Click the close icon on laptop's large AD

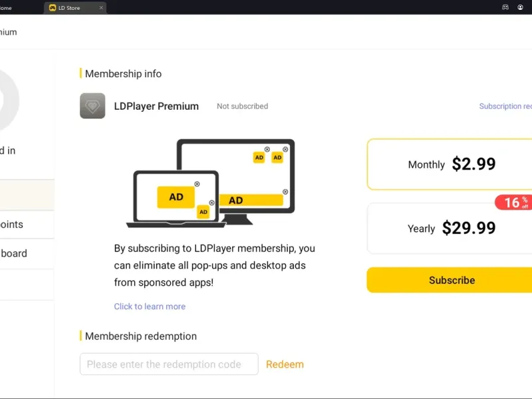197,184
